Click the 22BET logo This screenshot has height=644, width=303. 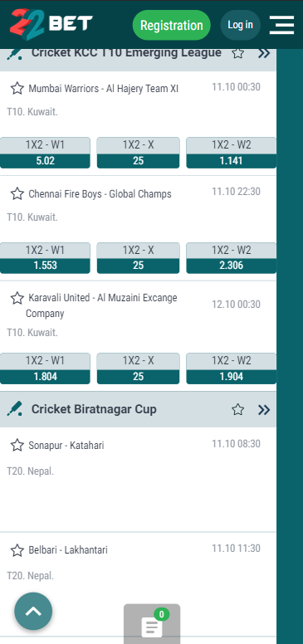click(51, 24)
